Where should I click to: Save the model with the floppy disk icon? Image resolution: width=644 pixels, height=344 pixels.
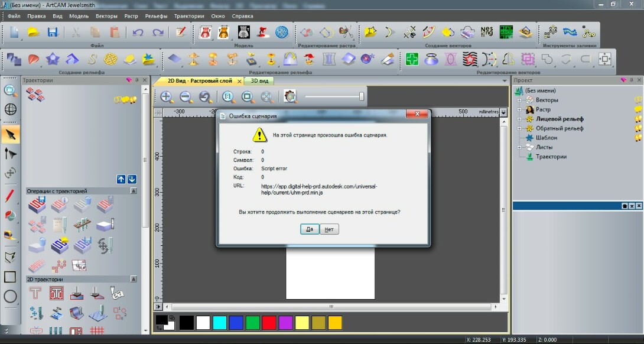click(x=53, y=32)
